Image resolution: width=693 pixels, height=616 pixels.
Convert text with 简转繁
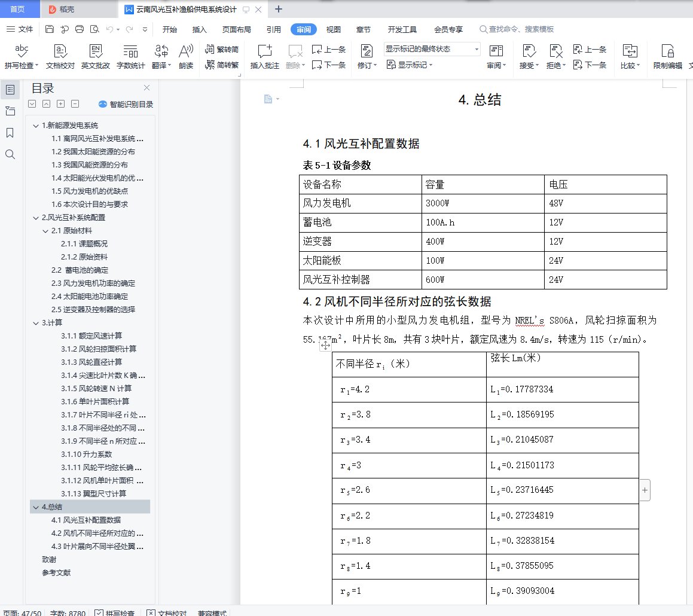(222, 65)
